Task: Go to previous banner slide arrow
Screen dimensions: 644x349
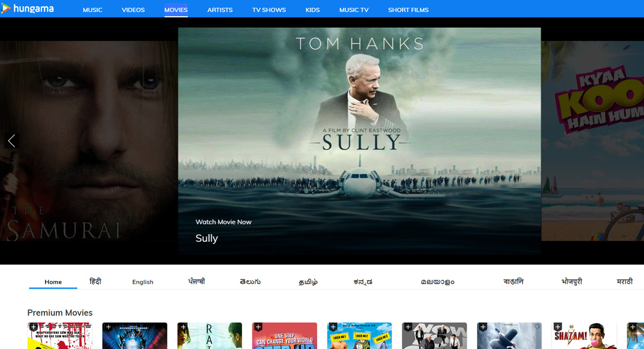Action: tap(11, 140)
